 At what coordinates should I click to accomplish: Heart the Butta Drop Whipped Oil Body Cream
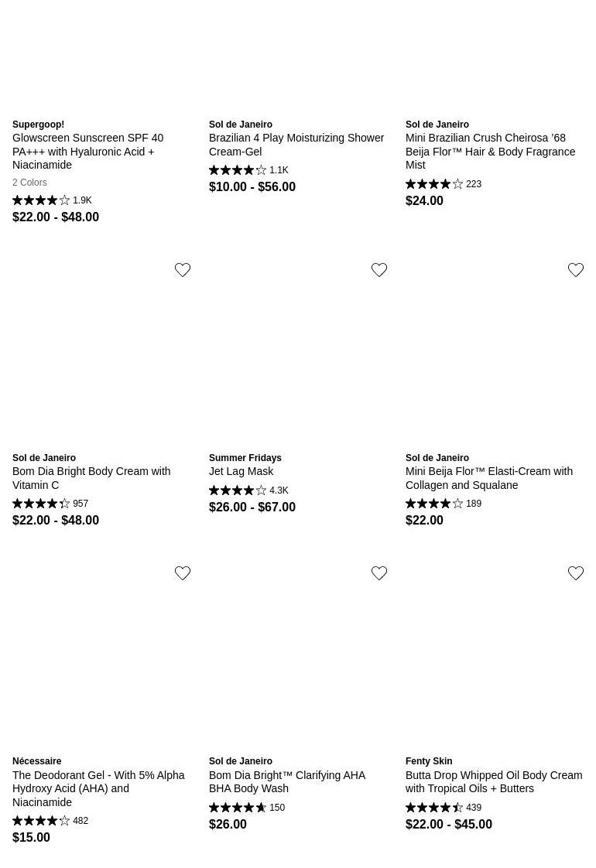coord(576,573)
